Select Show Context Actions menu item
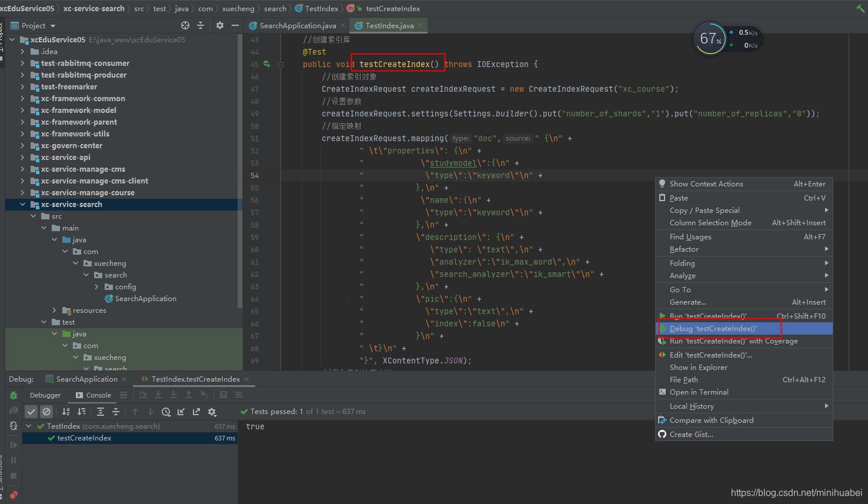 tap(744, 184)
